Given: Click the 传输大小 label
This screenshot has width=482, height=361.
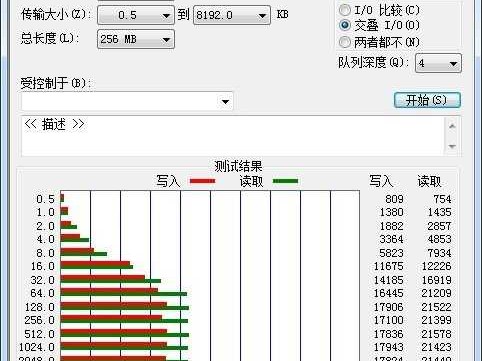Looking at the screenshot, I should [x=55, y=14].
